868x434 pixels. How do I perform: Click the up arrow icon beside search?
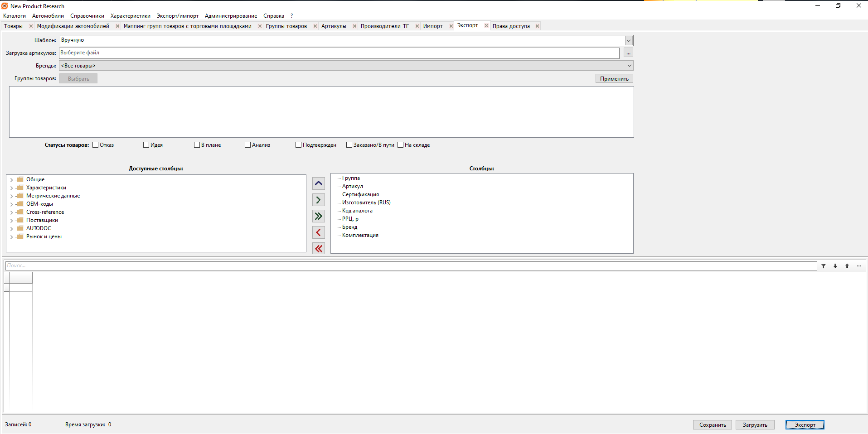click(847, 266)
